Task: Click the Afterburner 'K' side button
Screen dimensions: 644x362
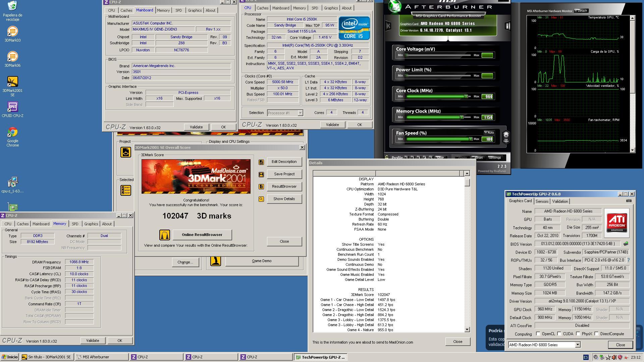Action: [388, 26]
